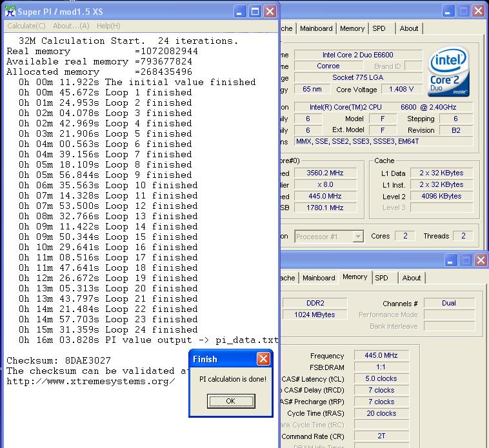This screenshot has height=448, width=489.
Task: Select SPD tab in lower CPU-Z window
Action: pos(381,278)
